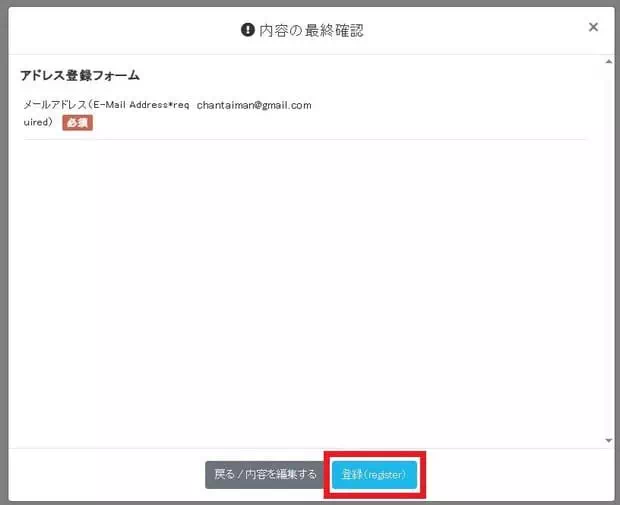The image size is (620, 505).
Task: Click the exclamation mark icon in title
Action: pos(248,30)
